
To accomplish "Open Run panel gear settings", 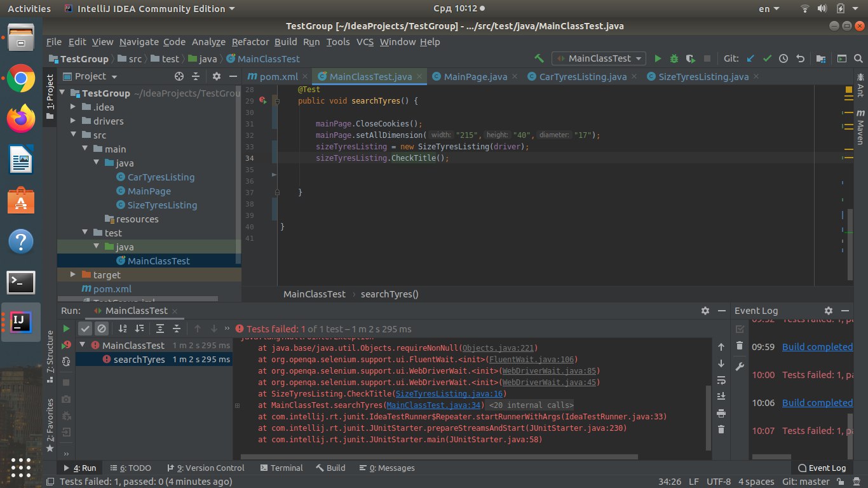I will (x=705, y=311).
